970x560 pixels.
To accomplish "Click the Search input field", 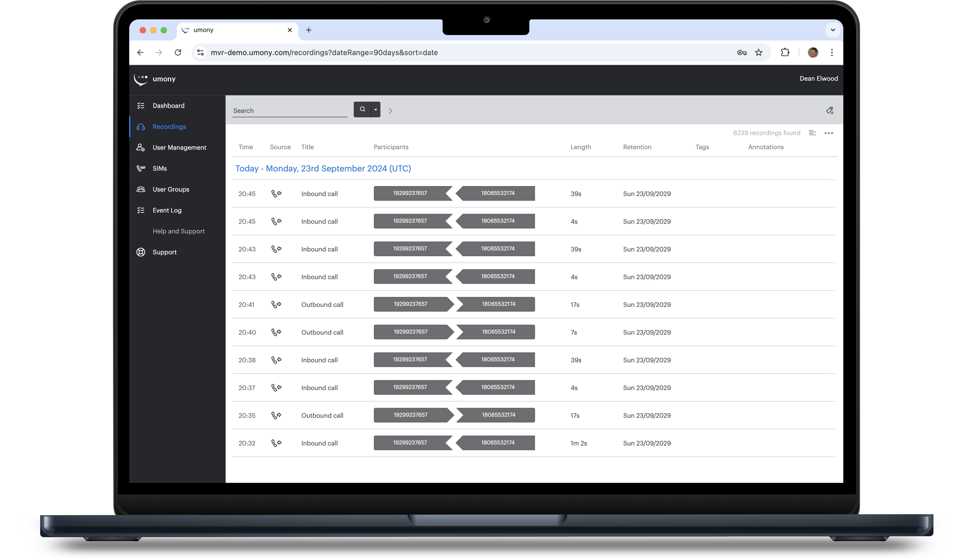I will pyautogui.click(x=289, y=110).
